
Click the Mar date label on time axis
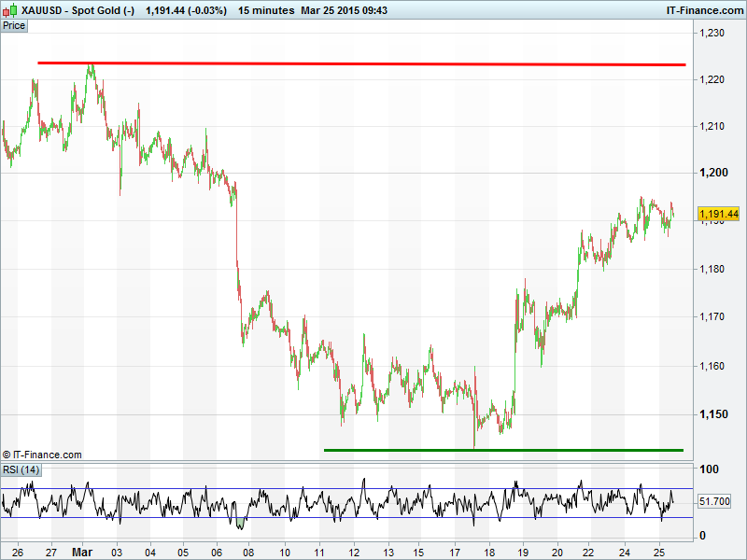(83, 552)
